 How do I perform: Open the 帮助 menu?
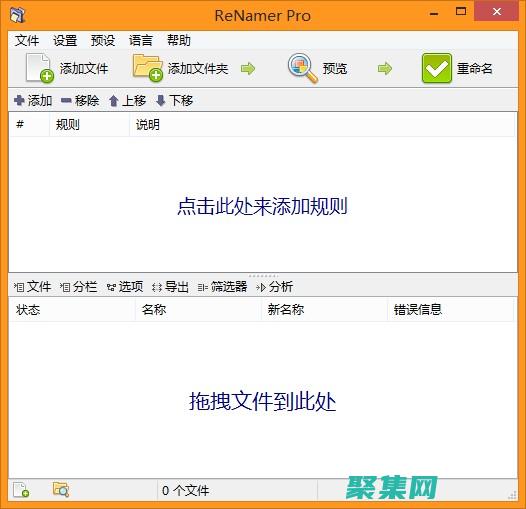pos(179,41)
